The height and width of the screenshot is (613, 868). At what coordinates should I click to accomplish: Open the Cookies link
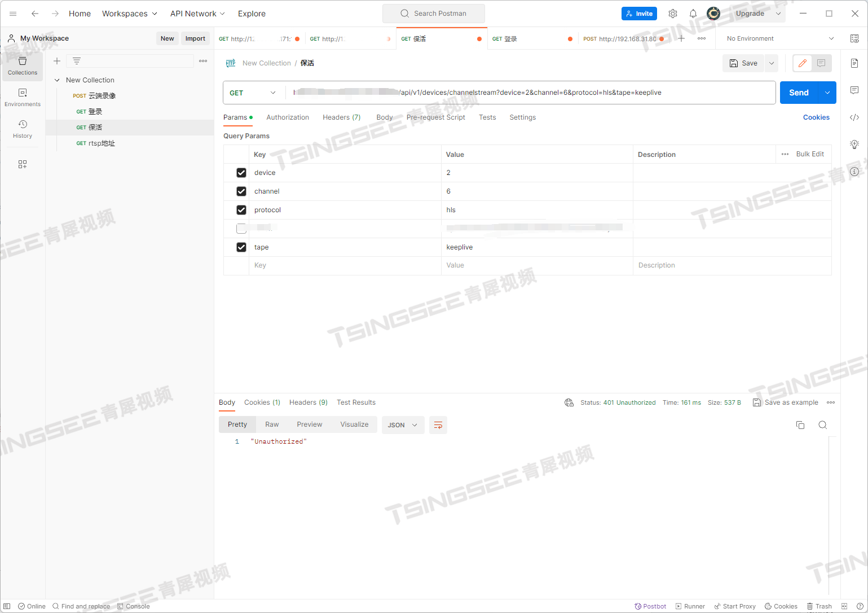pyautogui.click(x=816, y=117)
